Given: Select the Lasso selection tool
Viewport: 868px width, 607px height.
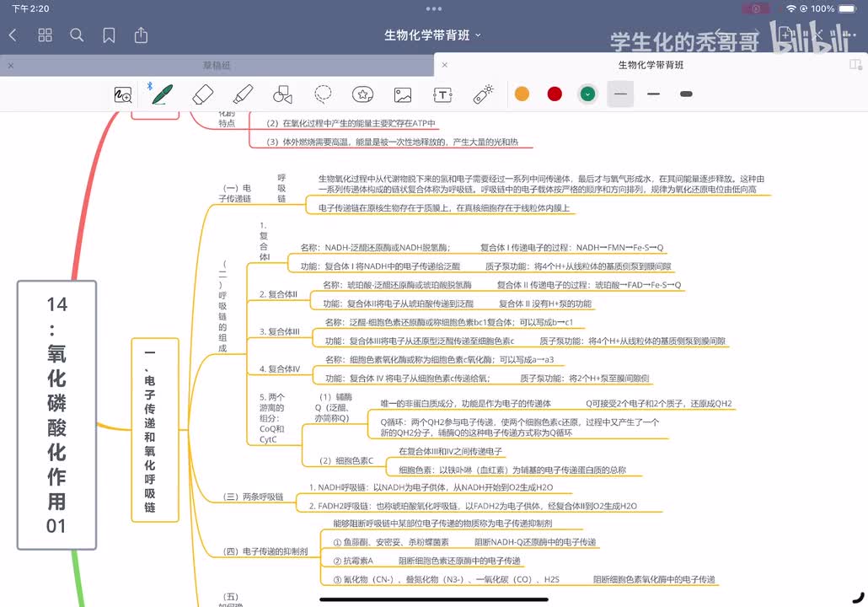Looking at the screenshot, I should point(323,94).
